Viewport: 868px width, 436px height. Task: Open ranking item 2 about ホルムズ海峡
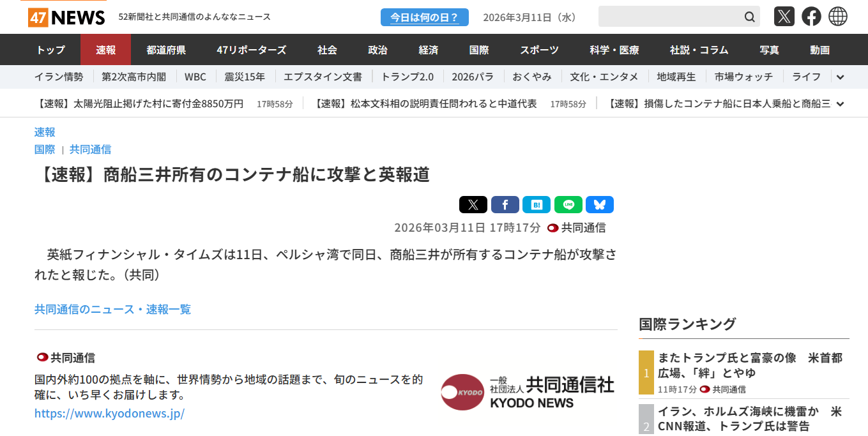750,419
